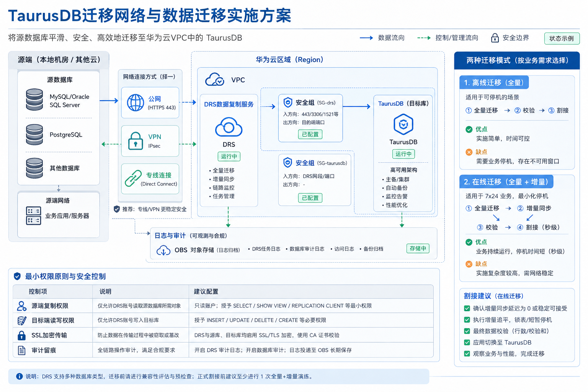Click the orange 缺点 icon under 在线迁移
Image resolution: width=588 pixels, height=392 pixels.
tap(469, 264)
